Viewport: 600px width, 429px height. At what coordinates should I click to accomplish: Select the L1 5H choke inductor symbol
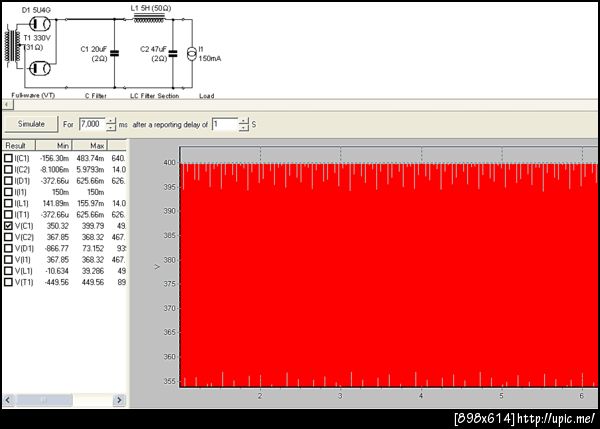point(149,18)
